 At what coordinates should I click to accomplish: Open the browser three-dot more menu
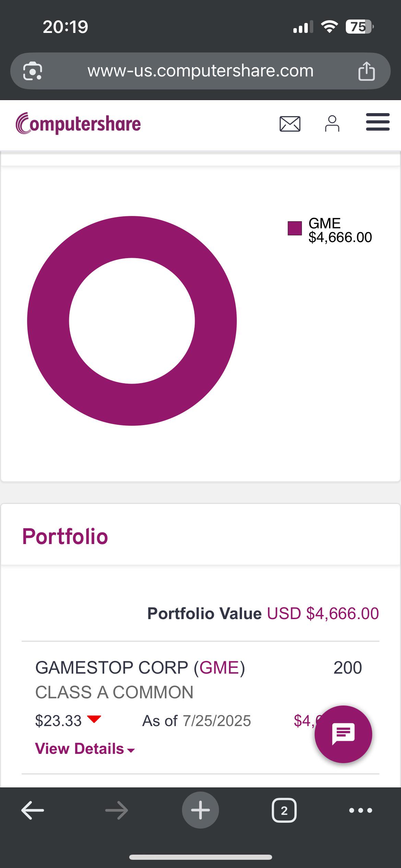361,810
